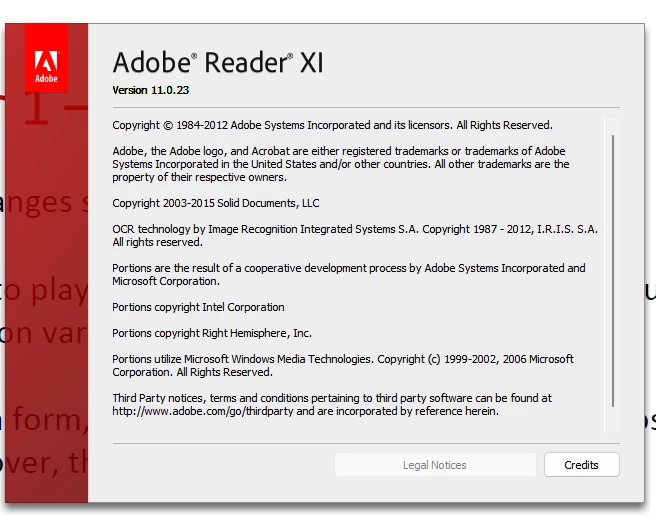Click the Microsoft Windows Media Technologies paragraph
This screenshot has height=523, width=656.
pos(343,366)
